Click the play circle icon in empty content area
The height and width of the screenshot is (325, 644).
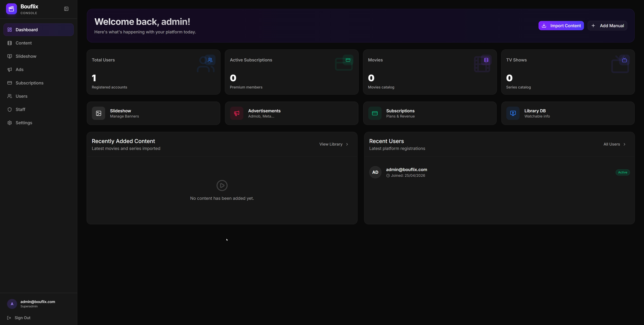click(222, 185)
